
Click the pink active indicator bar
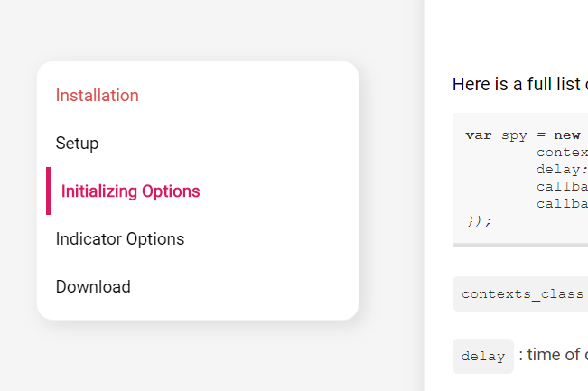(x=49, y=191)
